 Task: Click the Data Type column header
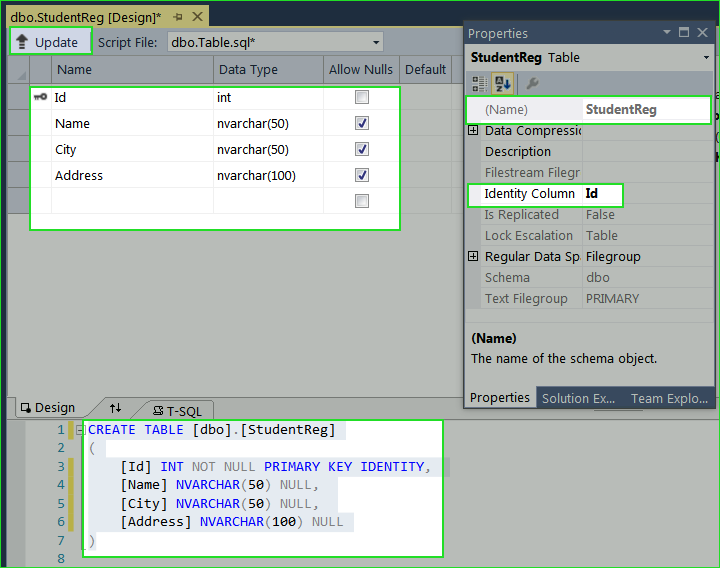tap(269, 70)
